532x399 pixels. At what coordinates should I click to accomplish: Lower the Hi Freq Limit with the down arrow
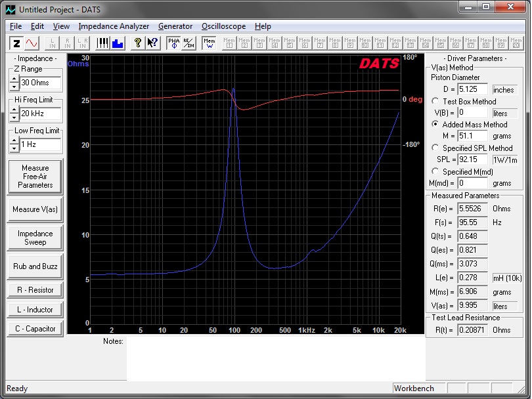(x=14, y=117)
